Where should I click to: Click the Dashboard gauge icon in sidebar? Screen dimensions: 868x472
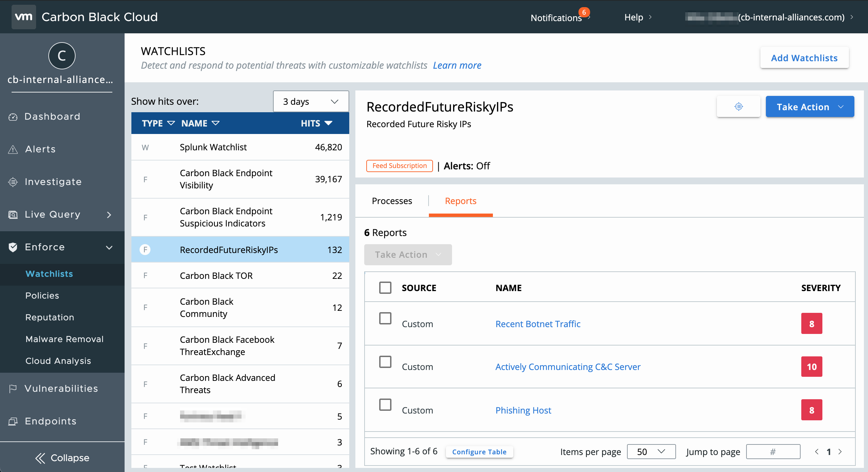click(13, 117)
